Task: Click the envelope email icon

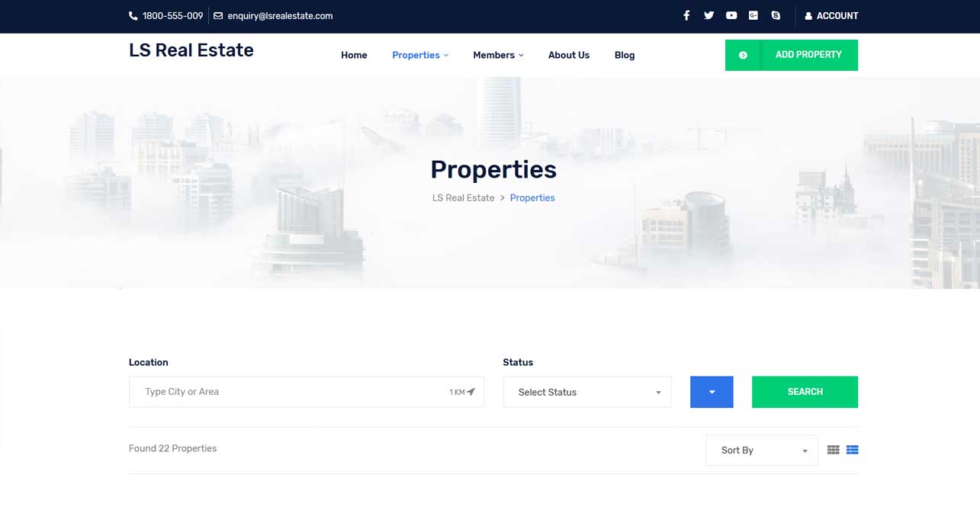Action: 218,16
